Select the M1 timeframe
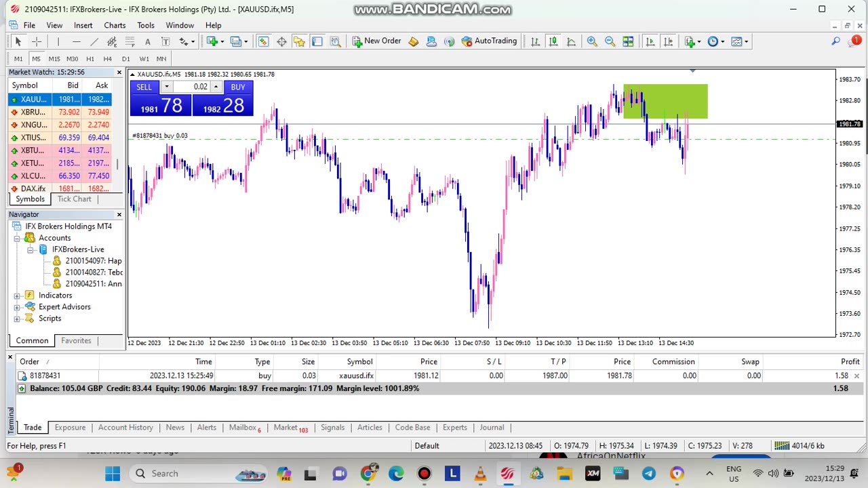Image resolution: width=868 pixels, height=488 pixels. click(18, 59)
